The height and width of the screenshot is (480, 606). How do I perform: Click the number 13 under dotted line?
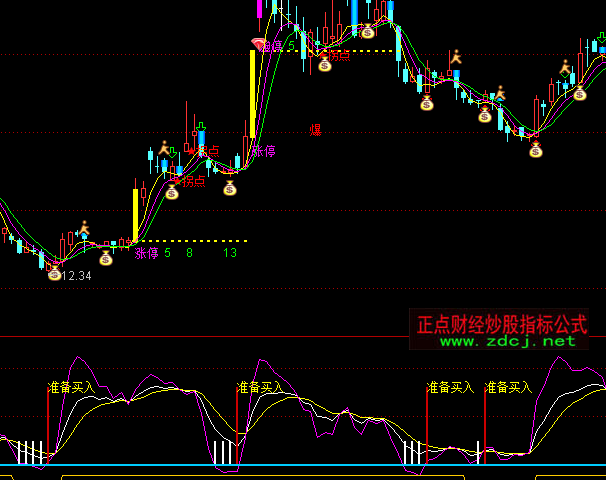[x=230, y=254]
